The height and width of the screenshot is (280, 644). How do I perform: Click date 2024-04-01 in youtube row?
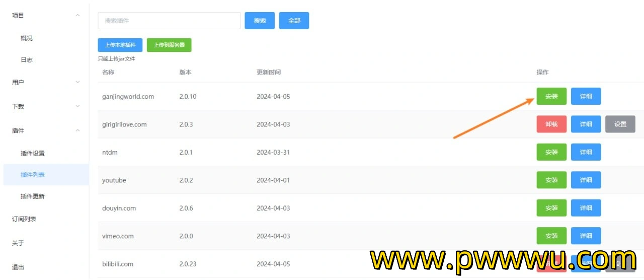tap(273, 180)
